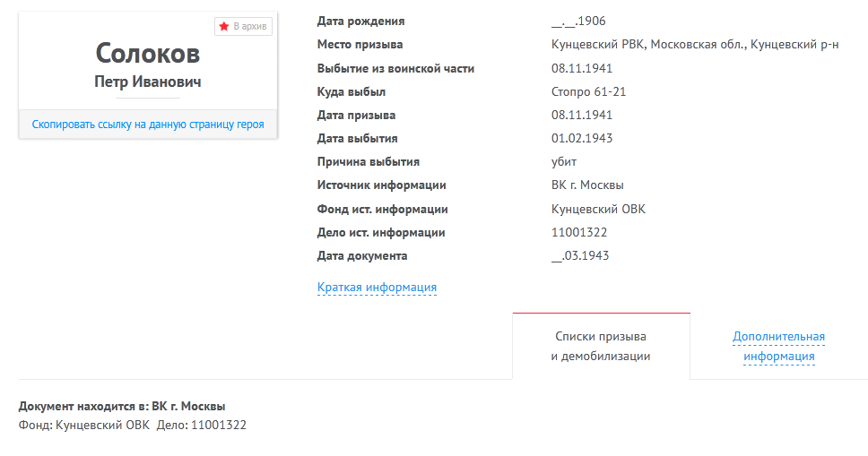This screenshot has height=456, width=868.
Task: Switch to Дополнительная информация tab
Action: pos(779,347)
